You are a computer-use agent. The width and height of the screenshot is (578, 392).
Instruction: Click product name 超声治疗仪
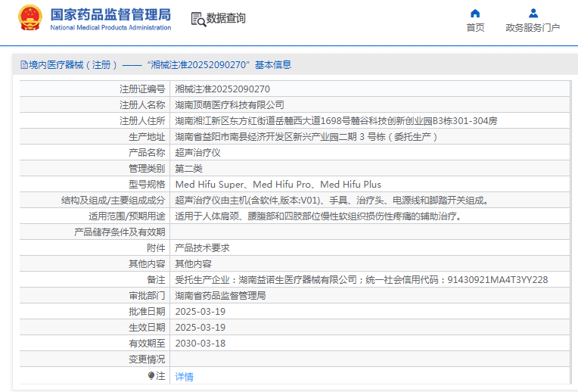(x=198, y=152)
